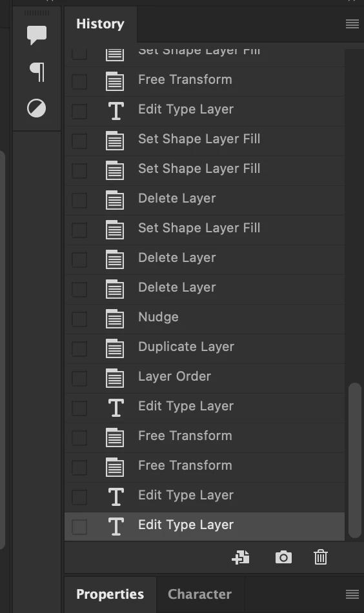Click the document icon beside Nudge state

pyautogui.click(x=115, y=319)
